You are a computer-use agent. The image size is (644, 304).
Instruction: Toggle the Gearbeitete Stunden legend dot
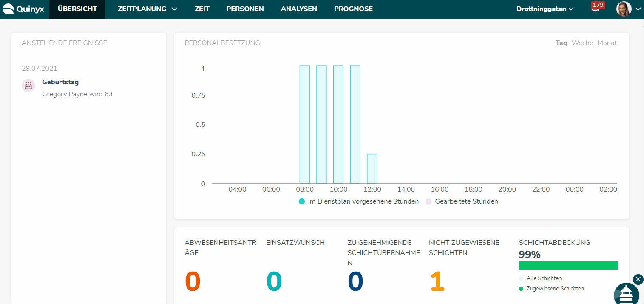click(429, 201)
